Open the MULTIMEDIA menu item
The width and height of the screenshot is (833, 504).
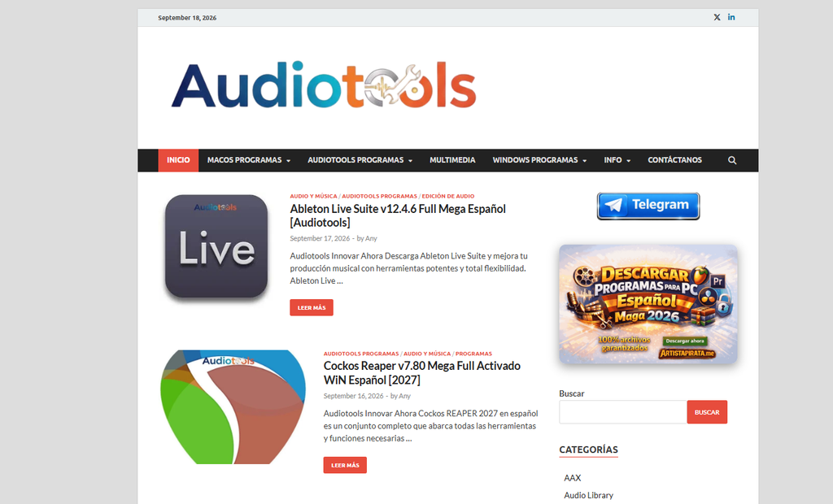point(452,160)
